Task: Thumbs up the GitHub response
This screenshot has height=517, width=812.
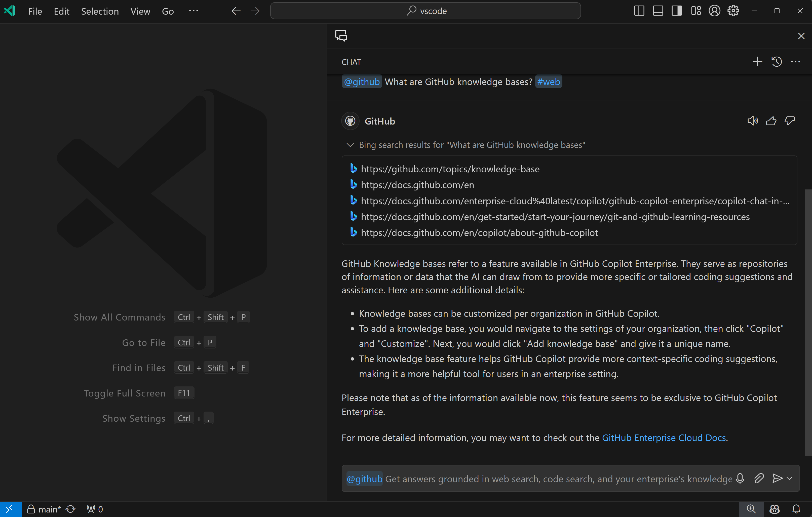Action: tap(771, 121)
